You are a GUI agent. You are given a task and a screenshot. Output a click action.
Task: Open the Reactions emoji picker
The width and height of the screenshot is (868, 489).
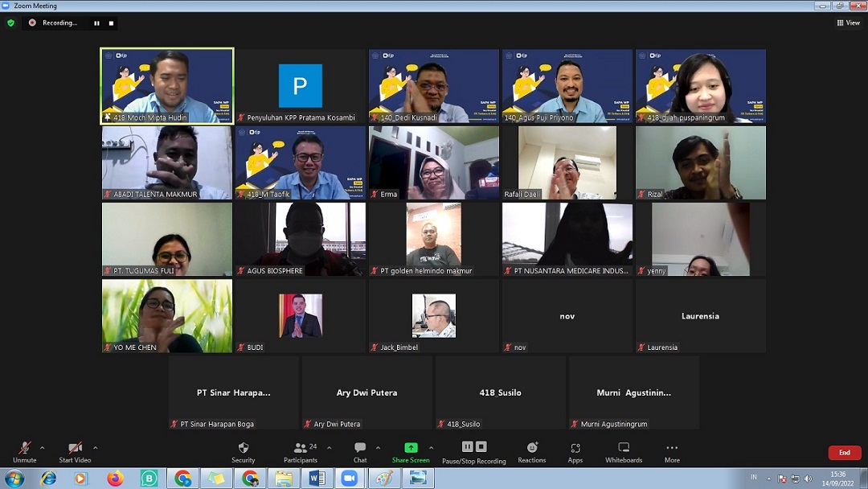click(x=531, y=448)
